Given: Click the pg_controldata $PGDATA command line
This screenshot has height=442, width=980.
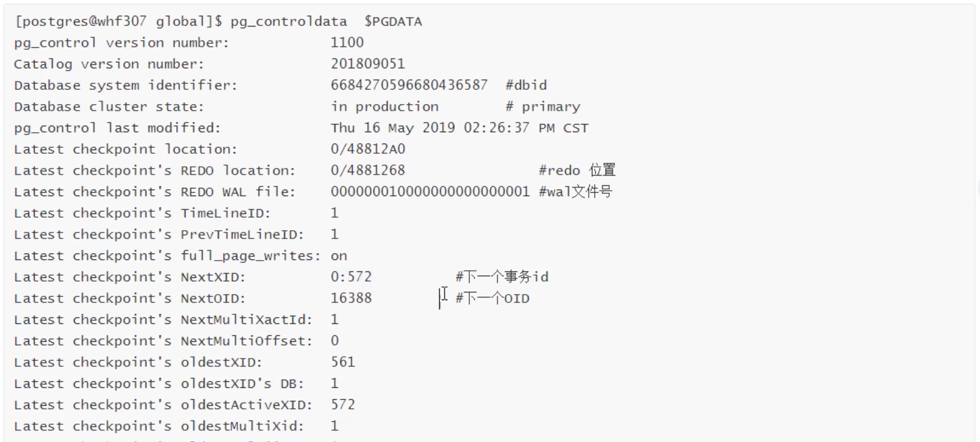Looking at the screenshot, I should click(x=218, y=22).
